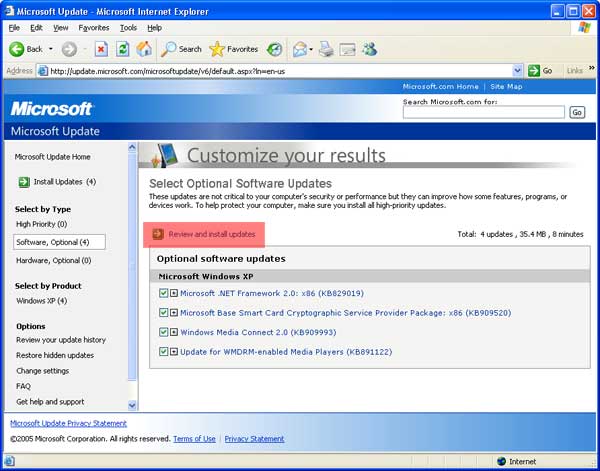600x471 pixels.
Task: Open the Site Map link
Action: (506, 86)
